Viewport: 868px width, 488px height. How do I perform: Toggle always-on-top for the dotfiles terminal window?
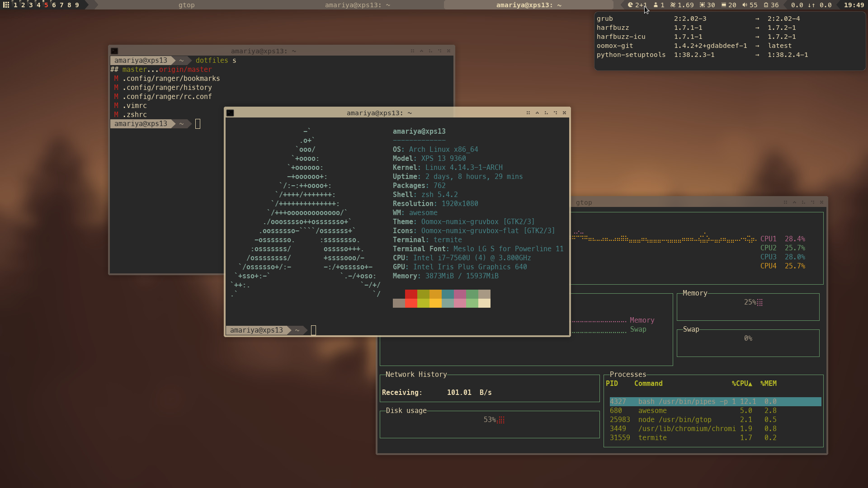(439, 51)
